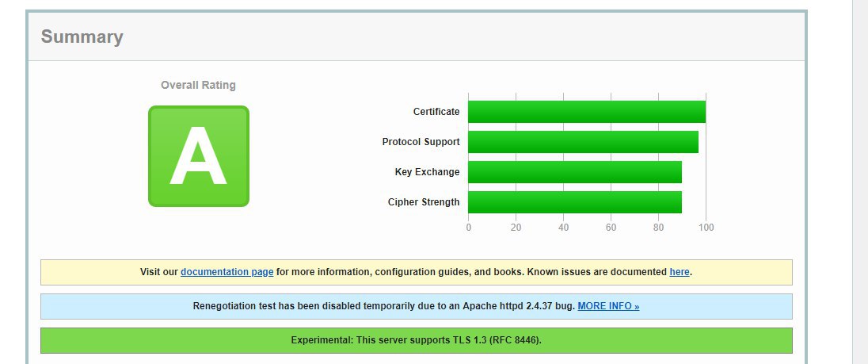Click the Overall Rating label
This screenshot has width=868, height=364.
[x=198, y=85]
